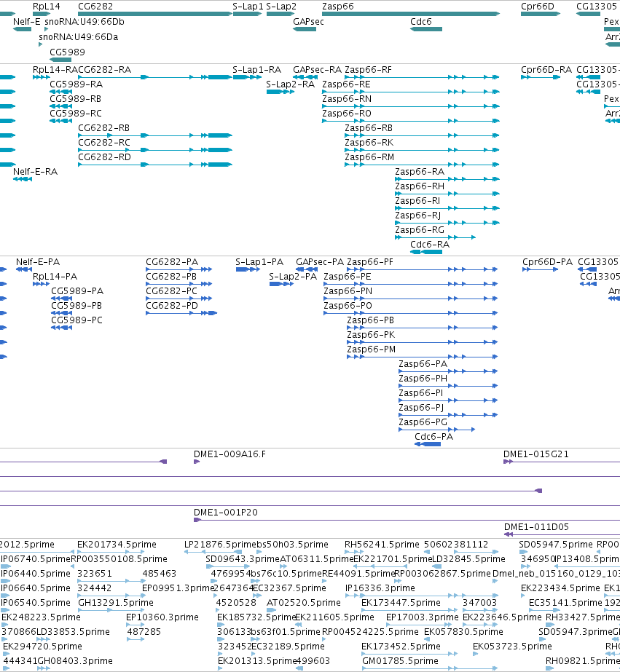Select protein S-Lap1-PA
620x672 pixels.
pos(259,262)
